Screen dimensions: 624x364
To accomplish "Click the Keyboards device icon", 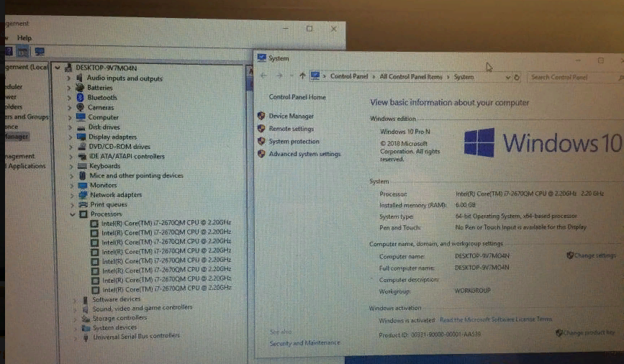I will [x=82, y=166].
